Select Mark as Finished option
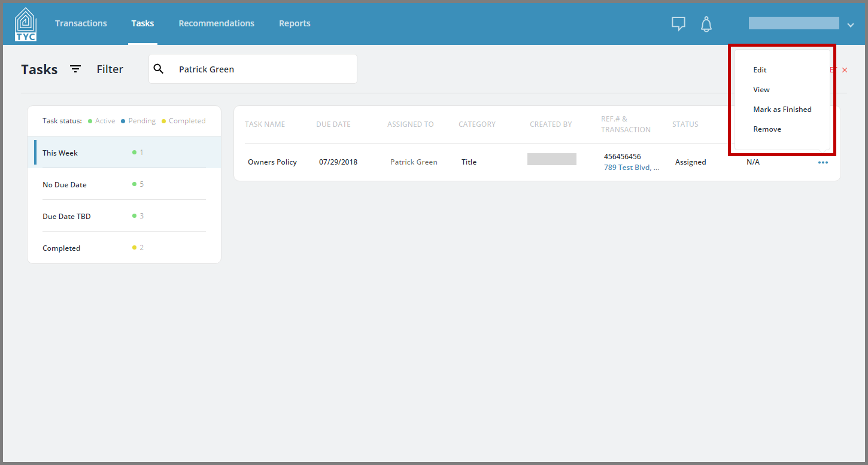868x465 pixels. (782, 110)
